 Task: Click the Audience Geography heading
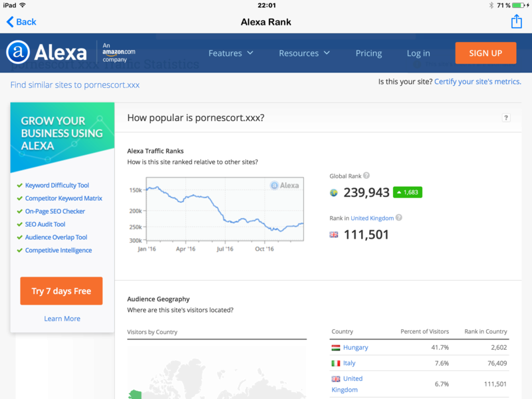[x=158, y=299]
